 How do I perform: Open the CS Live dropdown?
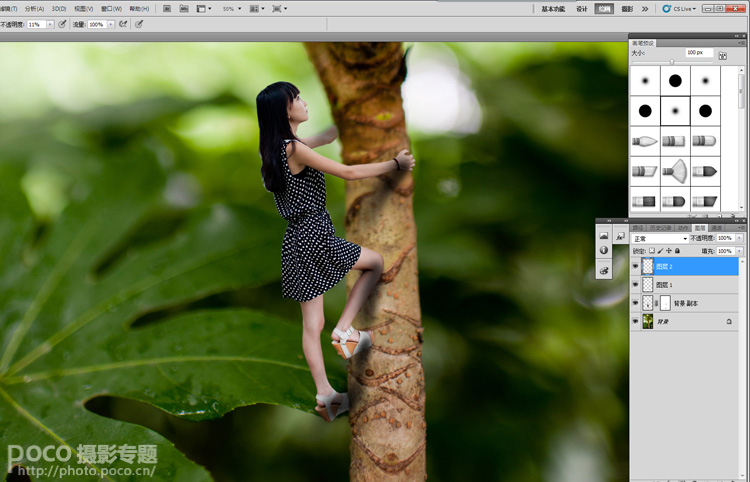point(680,9)
